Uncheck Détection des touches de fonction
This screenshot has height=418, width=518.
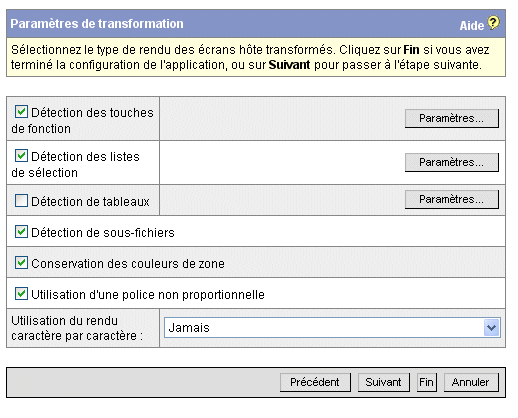pos(21,112)
